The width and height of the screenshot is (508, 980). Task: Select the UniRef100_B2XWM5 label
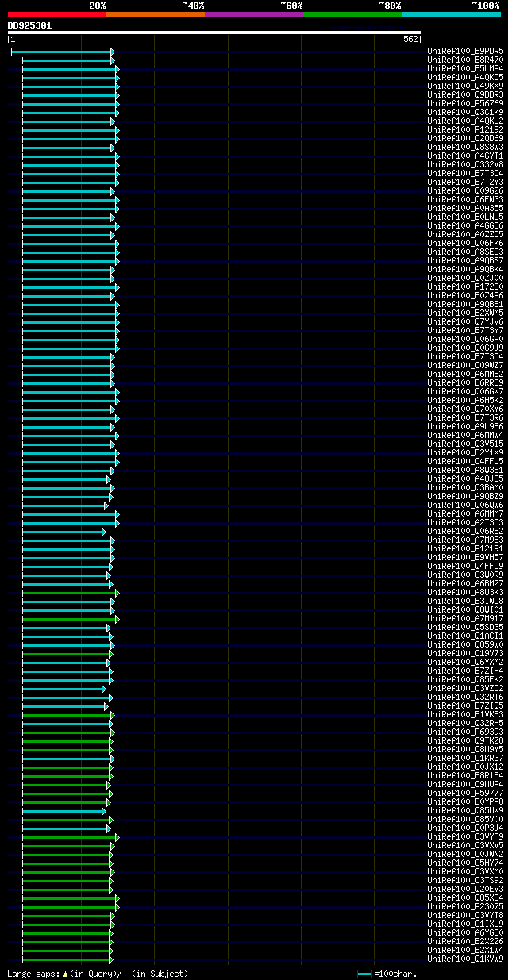[465, 313]
